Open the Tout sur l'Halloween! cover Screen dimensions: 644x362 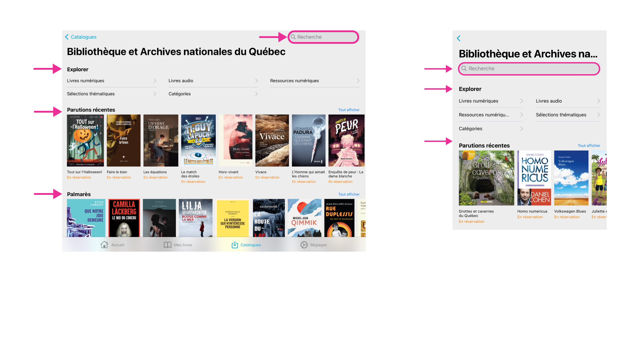(x=85, y=140)
